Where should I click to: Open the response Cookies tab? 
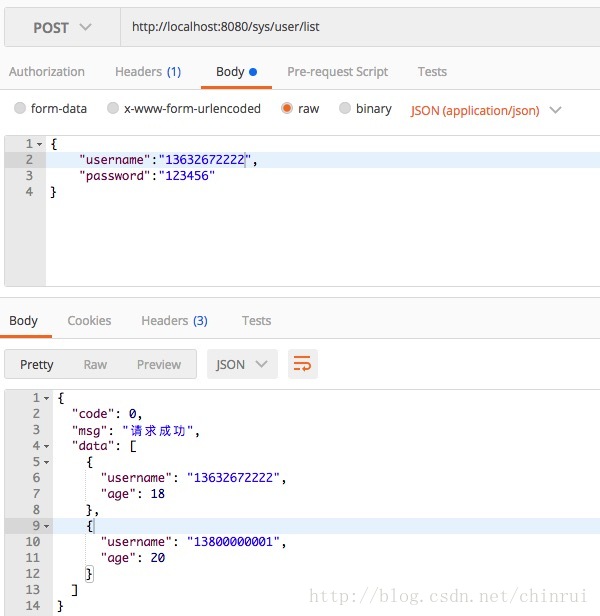coord(89,321)
